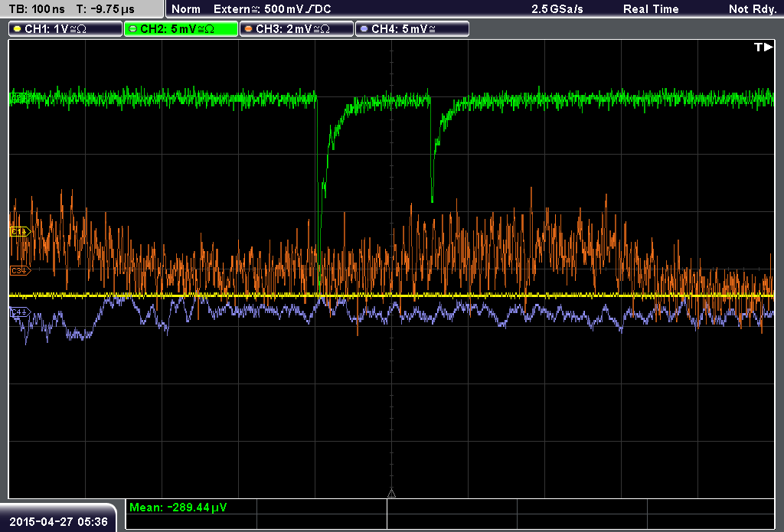
Task: Click the trigger offset T: -9.75 µs
Action: pos(106,9)
